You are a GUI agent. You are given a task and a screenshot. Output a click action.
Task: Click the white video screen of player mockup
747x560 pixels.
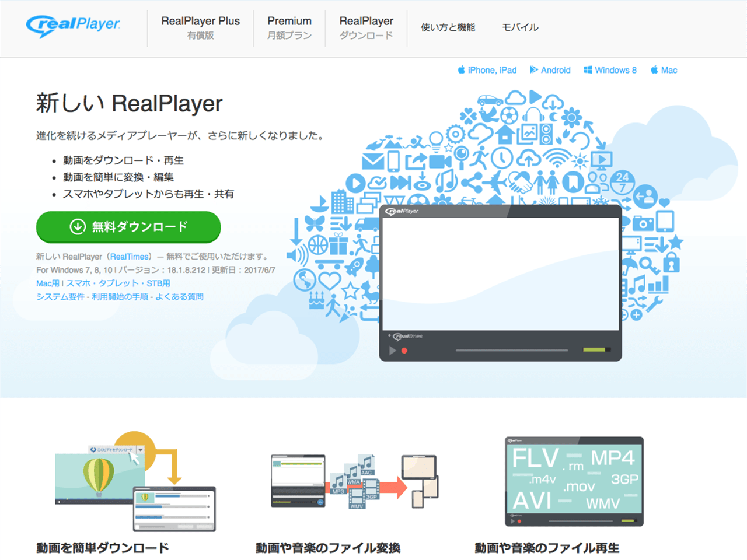click(x=501, y=274)
